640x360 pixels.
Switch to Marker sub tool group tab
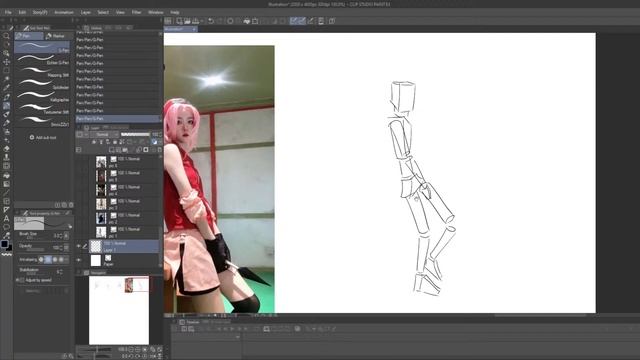tap(59, 36)
